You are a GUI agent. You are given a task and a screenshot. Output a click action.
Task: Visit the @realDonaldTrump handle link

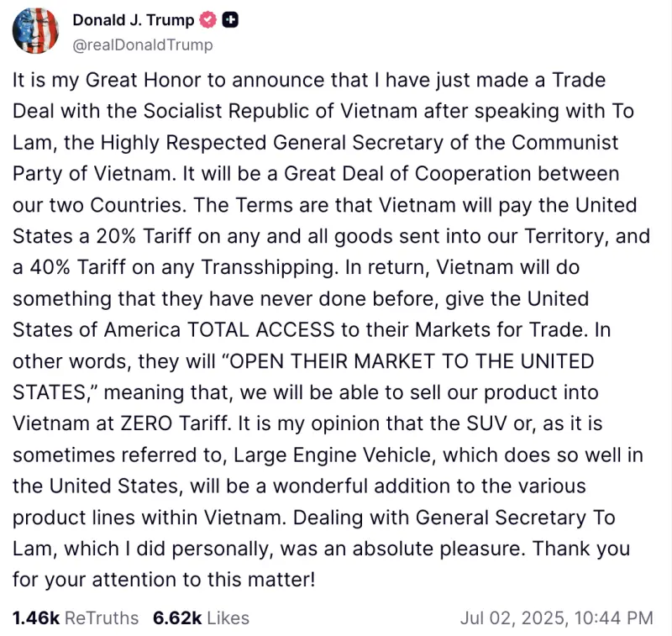click(x=143, y=45)
